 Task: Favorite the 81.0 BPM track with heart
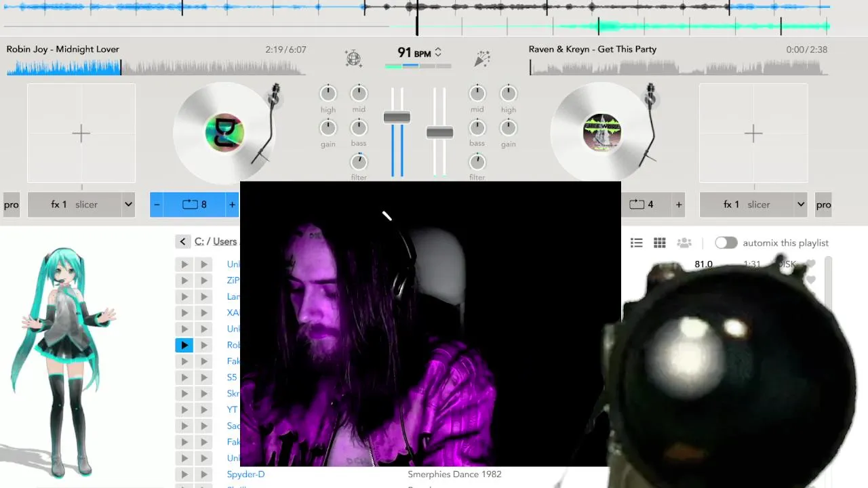[x=810, y=264]
